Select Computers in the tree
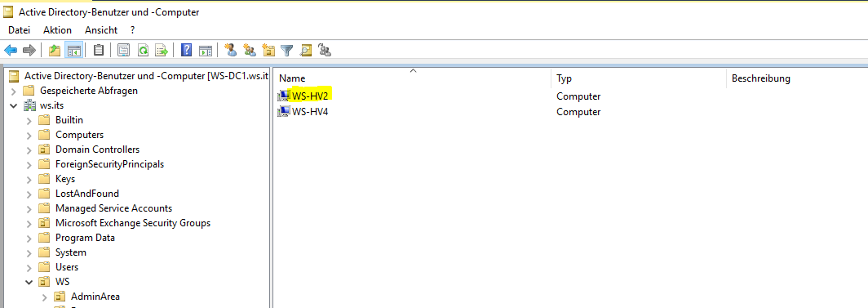This screenshot has height=308, width=868. pos(79,135)
